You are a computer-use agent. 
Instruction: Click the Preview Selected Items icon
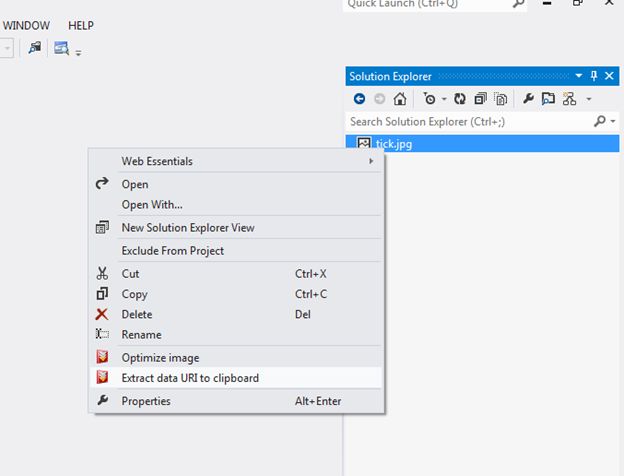[x=548, y=99]
